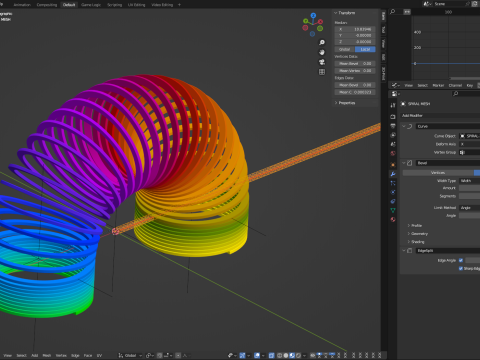
Task: Select Local coordinate space in Transform panel
Action: pyautogui.click(x=365, y=49)
